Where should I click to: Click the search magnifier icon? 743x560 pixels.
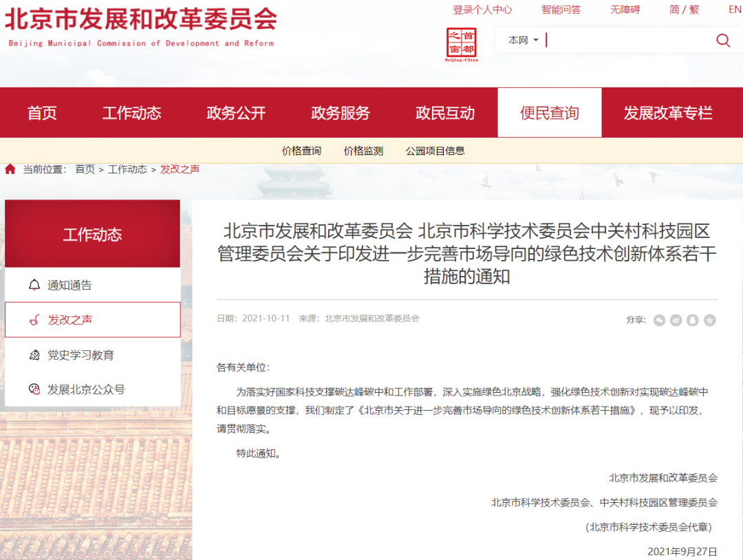[x=722, y=41]
